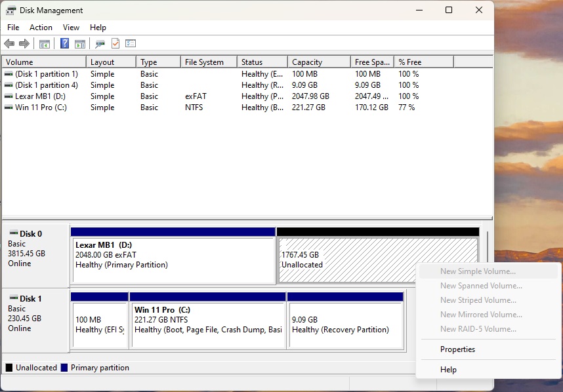Screen dimensions: 563x392
Task: Click the graphical pane vertical scrollbar
Action: point(487,248)
